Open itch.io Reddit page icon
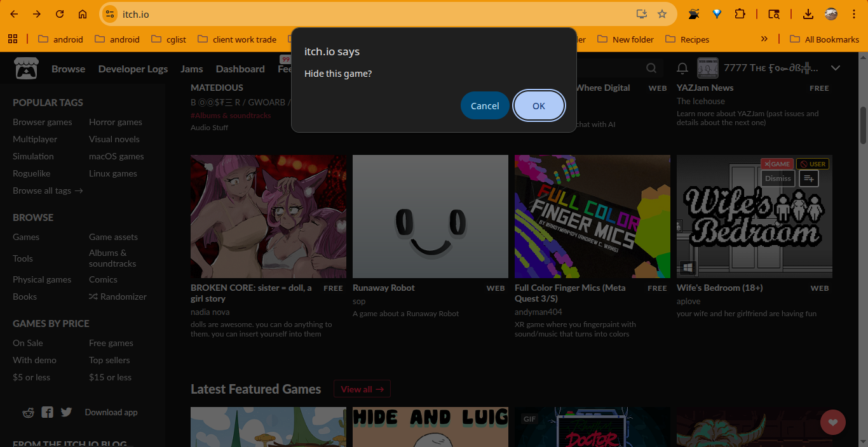 [x=28, y=412]
